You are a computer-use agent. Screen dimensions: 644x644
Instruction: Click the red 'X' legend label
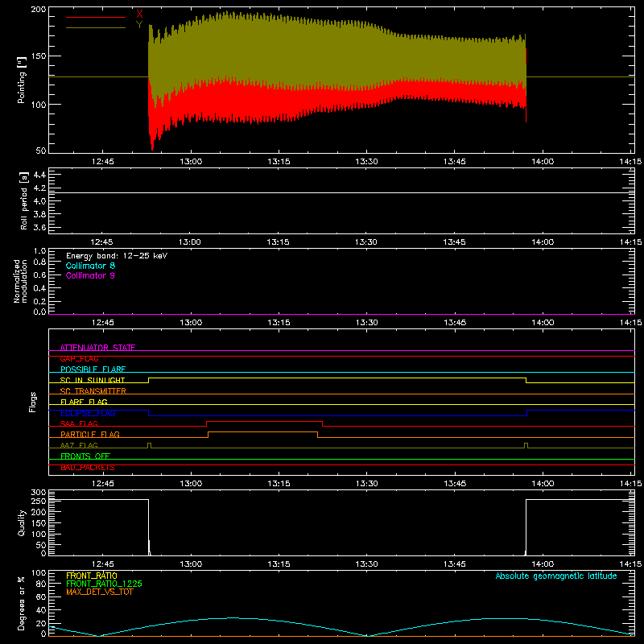pos(139,14)
